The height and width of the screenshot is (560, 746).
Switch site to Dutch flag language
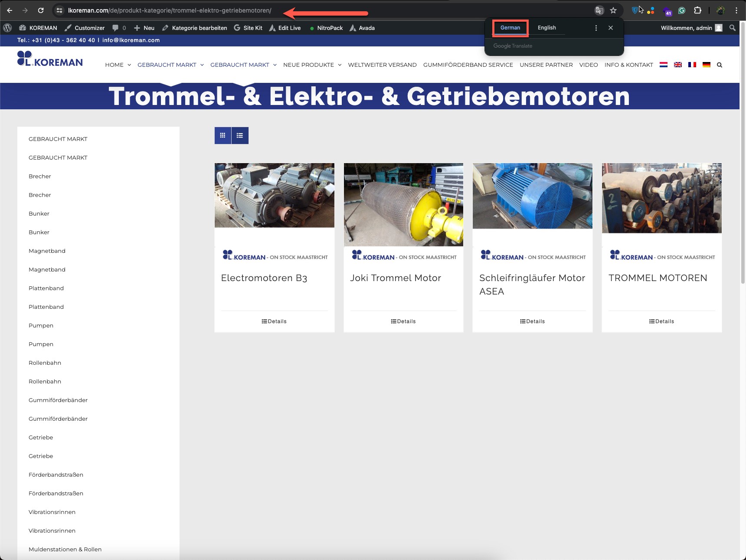(x=664, y=65)
